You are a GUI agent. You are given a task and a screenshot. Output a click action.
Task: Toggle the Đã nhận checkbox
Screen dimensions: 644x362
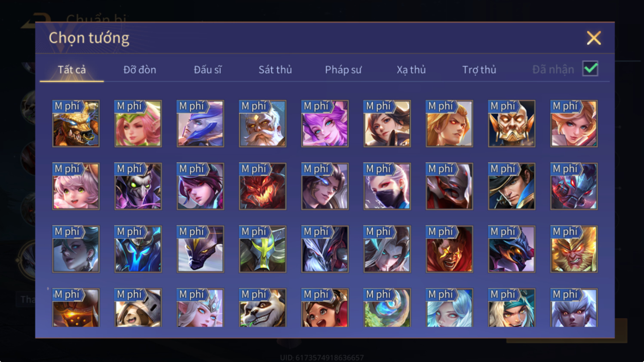coord(590,69)
